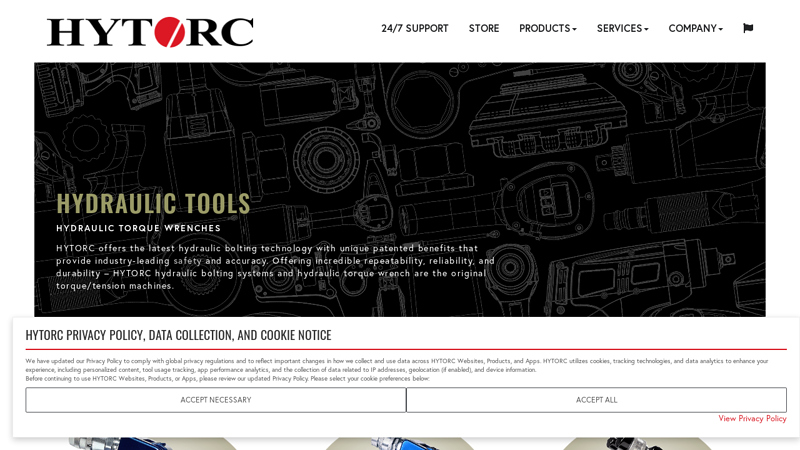Click the HYTORC logo
The width and height of the screenshot is (800, 450).
pos(150,32)
